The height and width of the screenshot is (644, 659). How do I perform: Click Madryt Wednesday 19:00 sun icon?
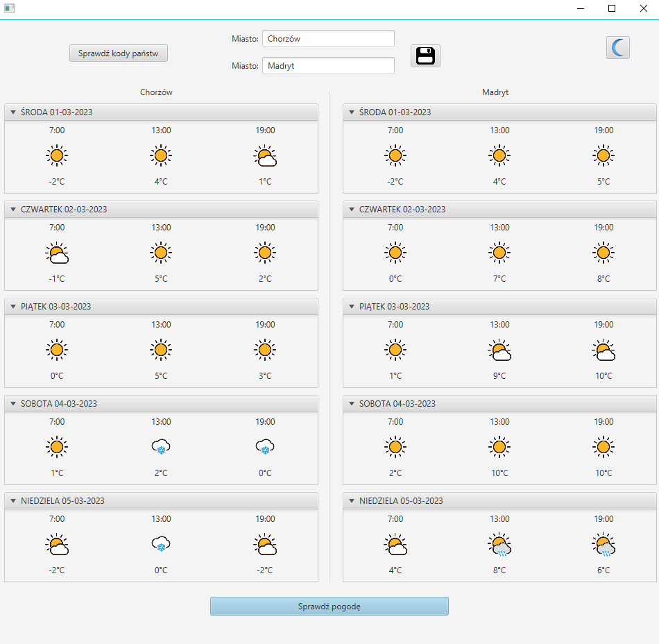604,155
